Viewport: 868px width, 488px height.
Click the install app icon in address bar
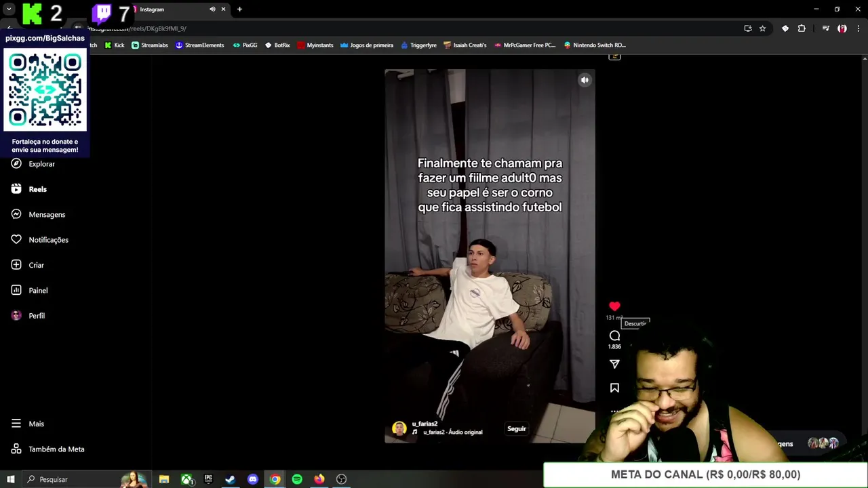coord(747,28)
